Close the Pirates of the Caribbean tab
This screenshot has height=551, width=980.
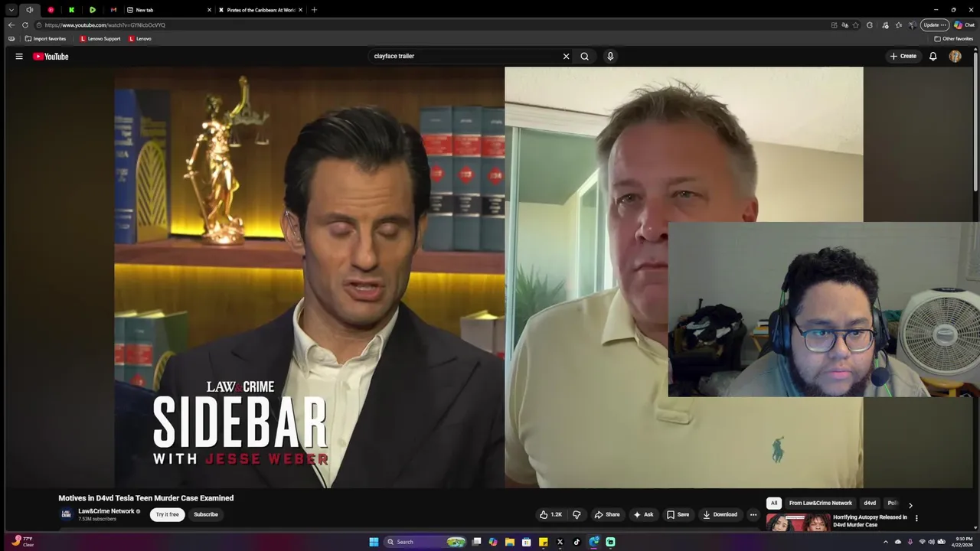point(300,10)
